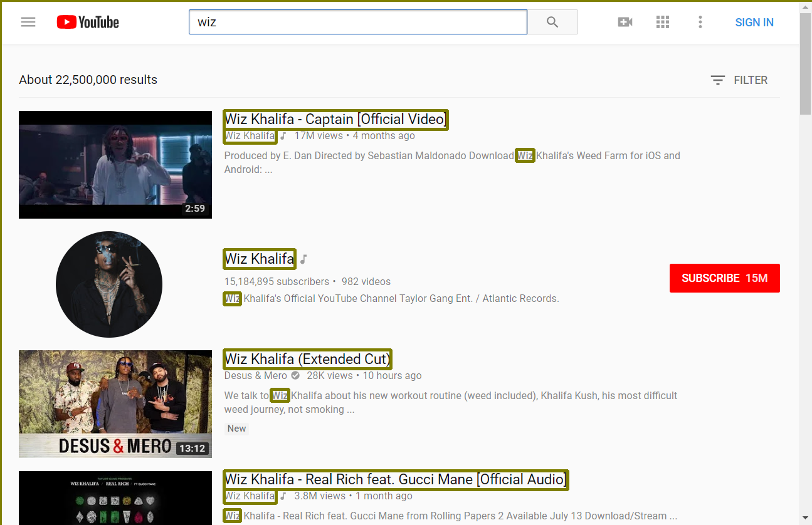Viewport: 812px width, 525px height.
Task: Open Wiz Khalifa channel link under Captain video
Action: (x=250, y=136)
